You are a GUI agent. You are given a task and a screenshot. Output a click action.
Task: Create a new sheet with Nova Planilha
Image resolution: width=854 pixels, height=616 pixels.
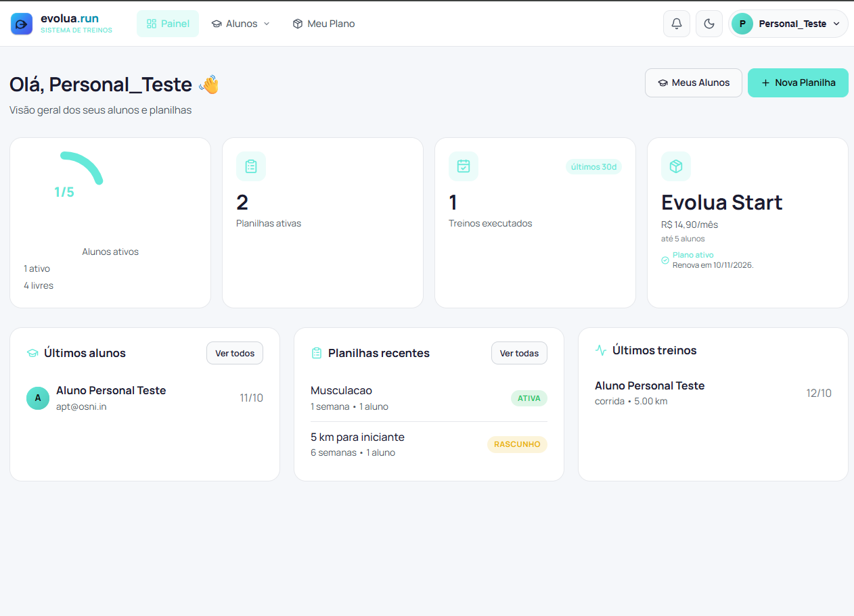798,83
